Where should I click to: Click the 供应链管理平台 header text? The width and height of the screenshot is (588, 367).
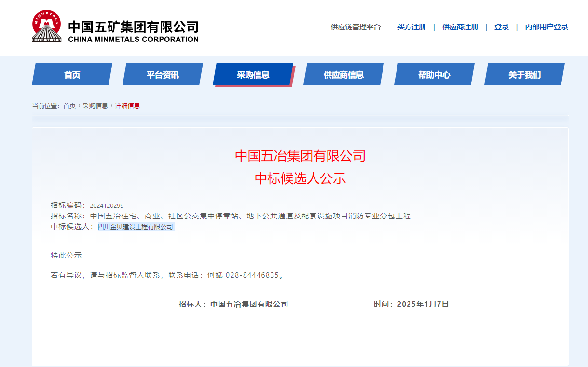click(x=356, y=27)
